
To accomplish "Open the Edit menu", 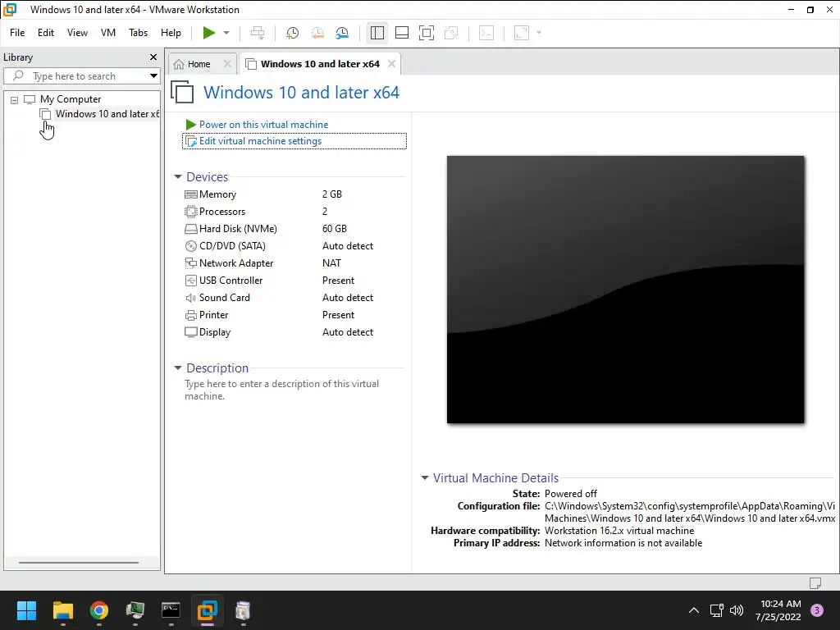I will [46, 33].
